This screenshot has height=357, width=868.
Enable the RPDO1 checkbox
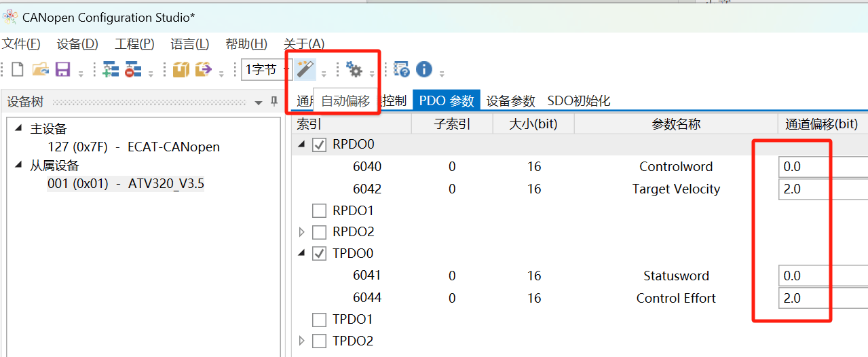pyautogui.click(x=319, y=210)
